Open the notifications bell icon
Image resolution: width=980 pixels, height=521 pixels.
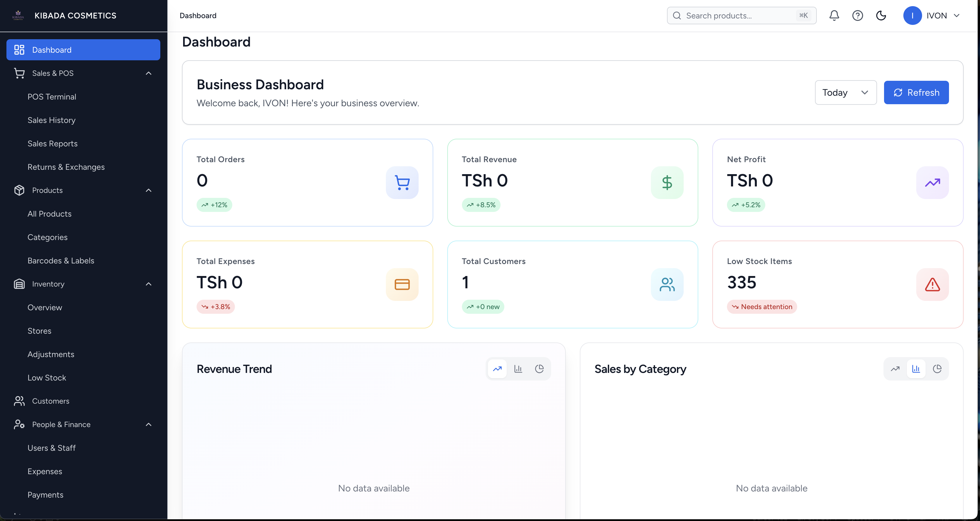tap(834, 16)
